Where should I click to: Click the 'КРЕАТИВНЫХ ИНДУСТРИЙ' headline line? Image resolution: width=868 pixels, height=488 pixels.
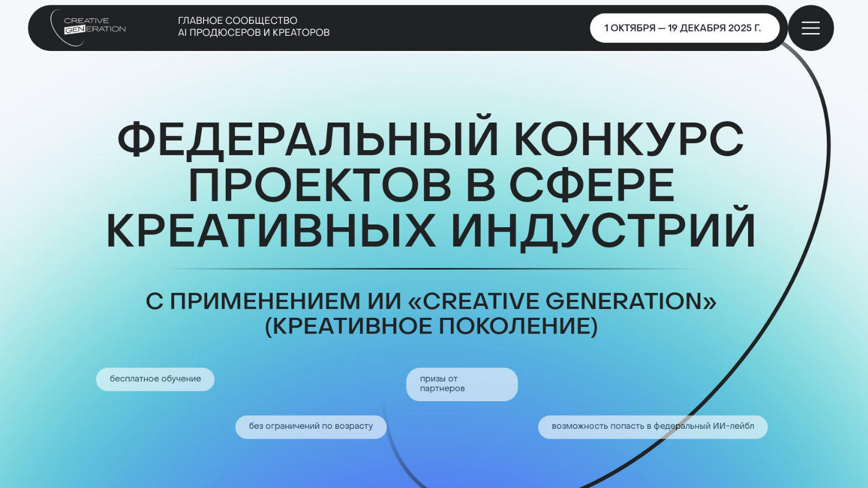[431, 231]
